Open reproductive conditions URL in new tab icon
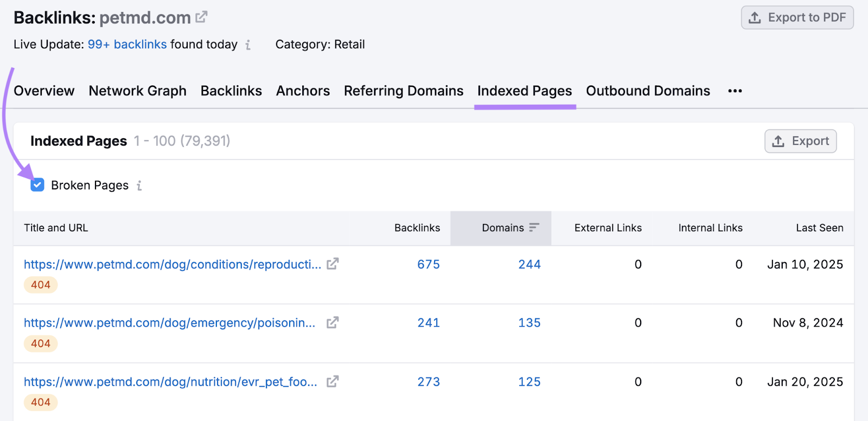The width and height of the screenshot is (868, 421). pos(333,264)
